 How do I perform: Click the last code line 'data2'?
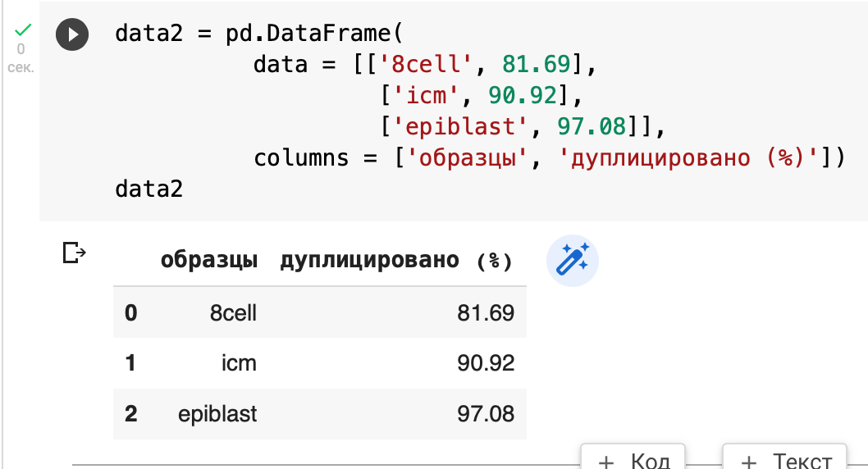coord(149,189)
